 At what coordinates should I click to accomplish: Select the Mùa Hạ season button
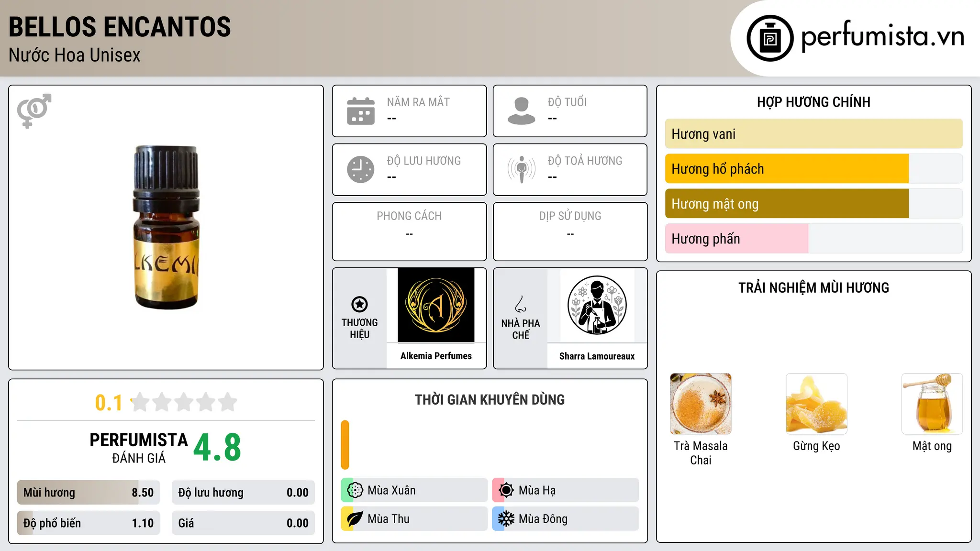[565, 490]
